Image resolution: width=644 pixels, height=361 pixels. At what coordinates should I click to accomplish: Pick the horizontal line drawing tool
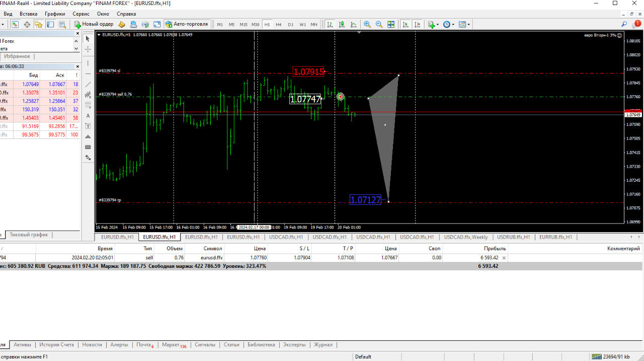pos(88,74)
